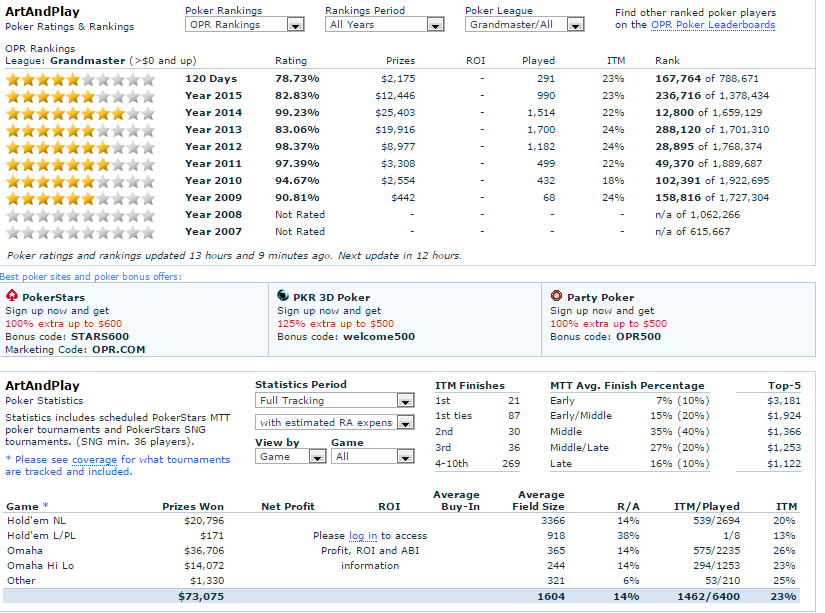The height and width of the screenshot is (613, 825).
Task: Click the total prizes $73,075
Action: [201, 597]
